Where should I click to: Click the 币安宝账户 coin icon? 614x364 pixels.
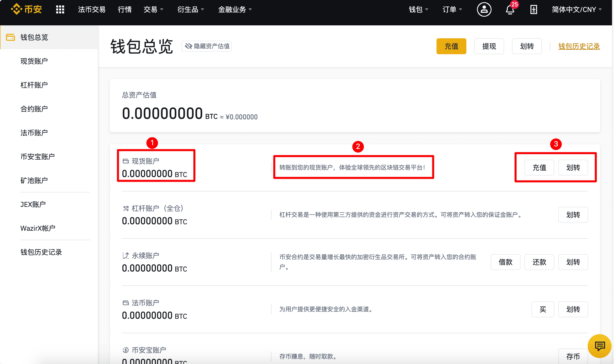click(126, 350)
